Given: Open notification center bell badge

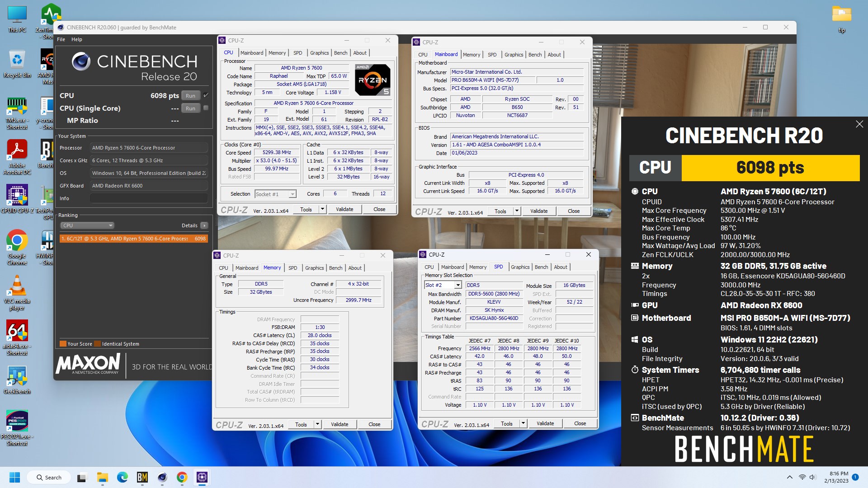Looking at the screenshot, I should (x=855, y=477).
